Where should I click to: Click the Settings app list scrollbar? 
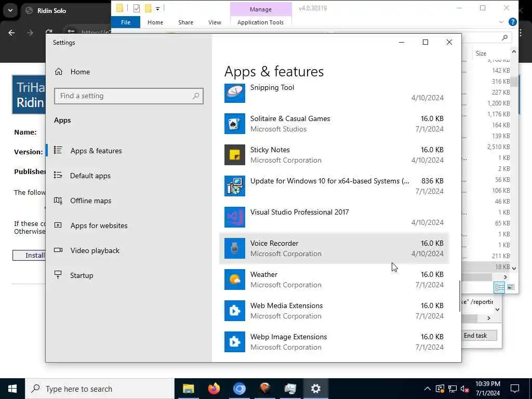click(460, 296)
